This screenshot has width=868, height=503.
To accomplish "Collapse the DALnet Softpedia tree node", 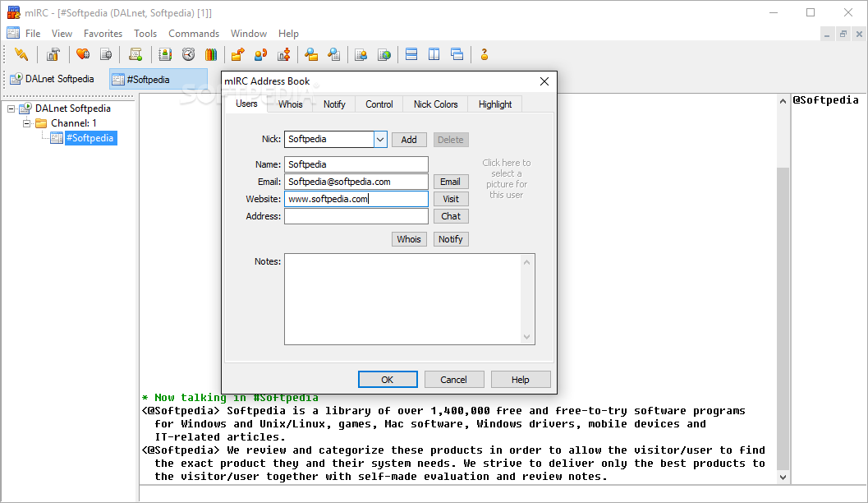I will click(11, 108).
